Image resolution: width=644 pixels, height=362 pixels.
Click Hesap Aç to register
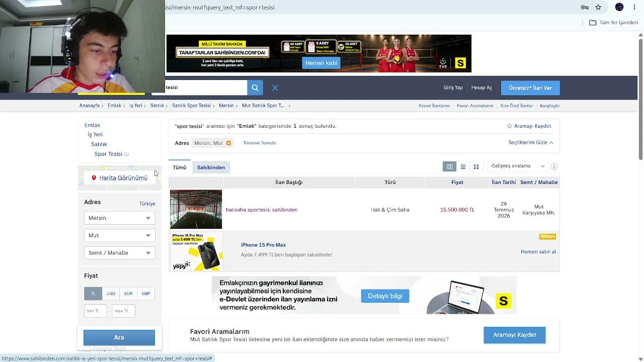(x=481, y=87)
